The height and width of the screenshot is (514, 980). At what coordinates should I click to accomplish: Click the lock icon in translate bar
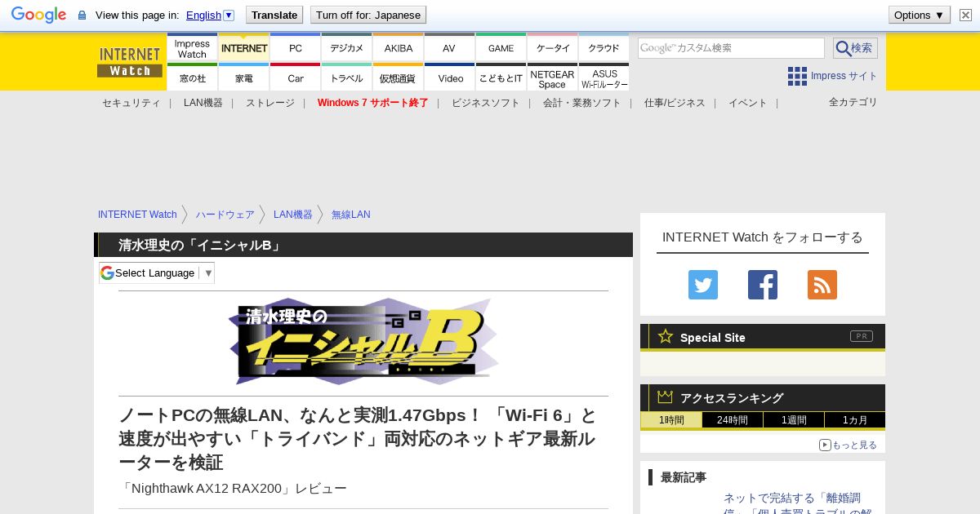click(82, 15)
